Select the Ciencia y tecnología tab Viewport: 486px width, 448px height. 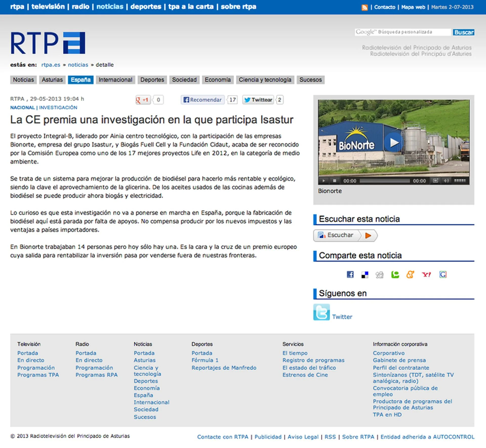pos(265,80)
